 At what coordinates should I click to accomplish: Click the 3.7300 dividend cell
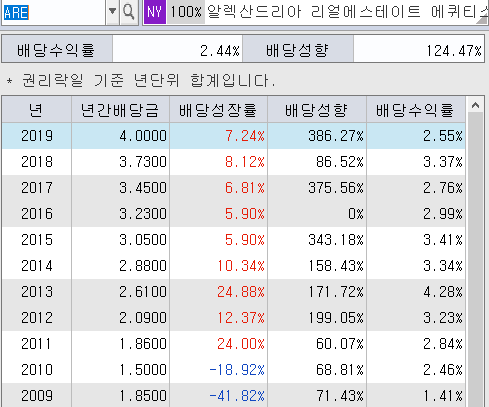click(x=120, y=162)
